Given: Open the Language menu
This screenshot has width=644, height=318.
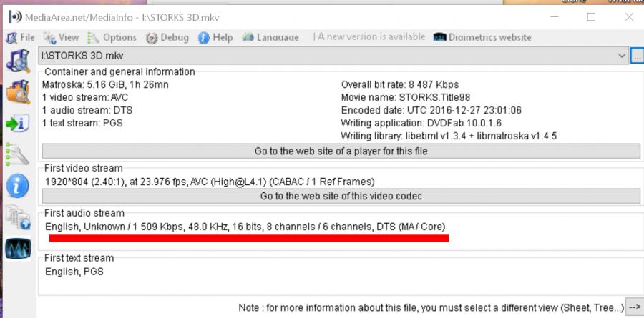Looking at the screenshot, I should tap(270, 38).
